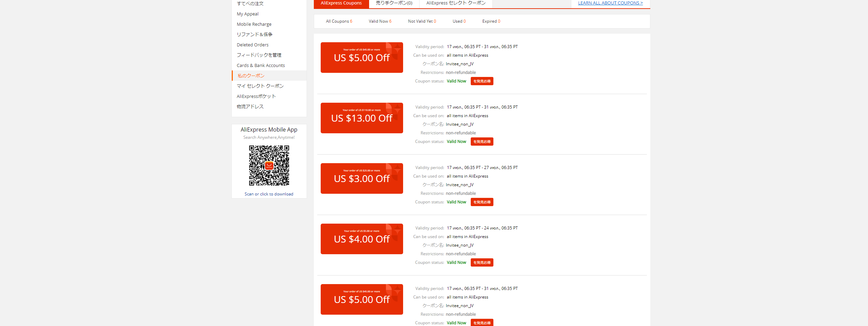The image size is (868, 326).
Task: Click the US $4.00 Off coupon card
Action: click(362, 239)
